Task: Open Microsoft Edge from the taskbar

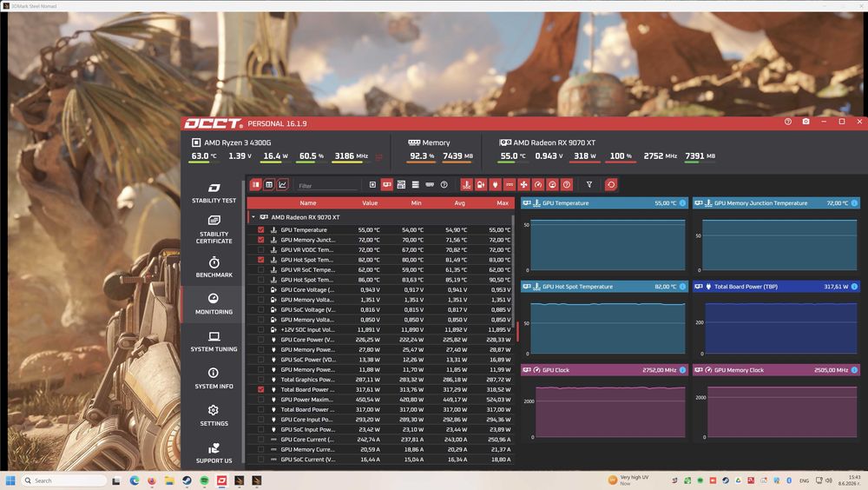Action: pyautogui.click(x=134, y=480)
